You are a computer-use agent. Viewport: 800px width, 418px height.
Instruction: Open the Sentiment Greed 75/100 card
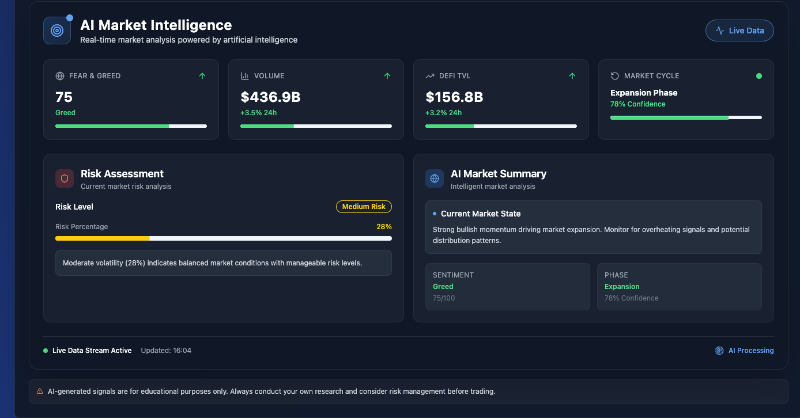507,286
